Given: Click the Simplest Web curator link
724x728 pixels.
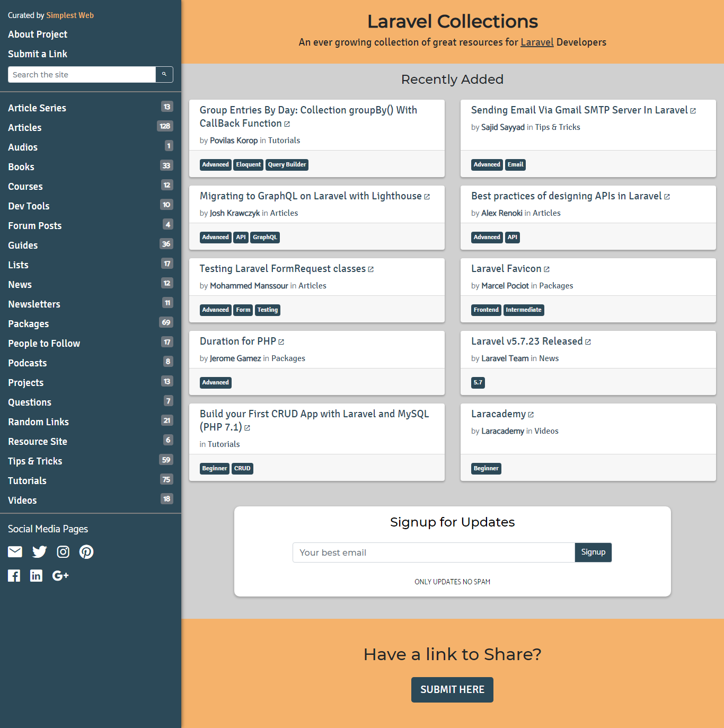Looking at the screenshot, I should pos(69,15).
